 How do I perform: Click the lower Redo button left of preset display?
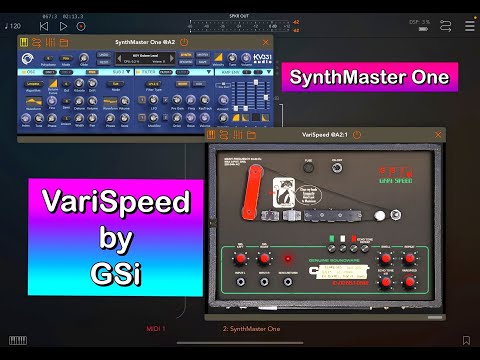(104, 62)
